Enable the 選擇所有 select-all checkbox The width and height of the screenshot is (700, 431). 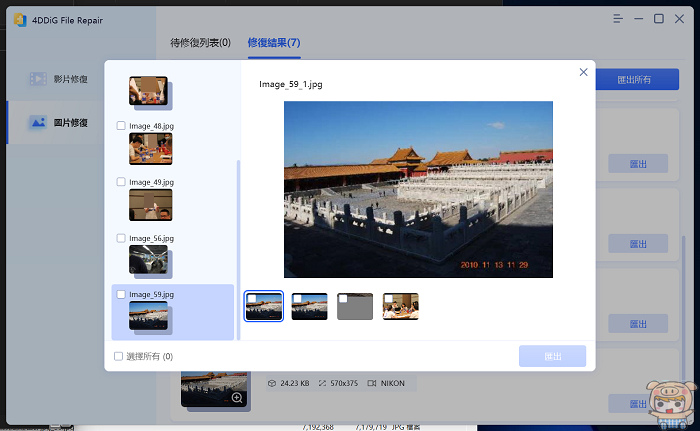[118, 356]
